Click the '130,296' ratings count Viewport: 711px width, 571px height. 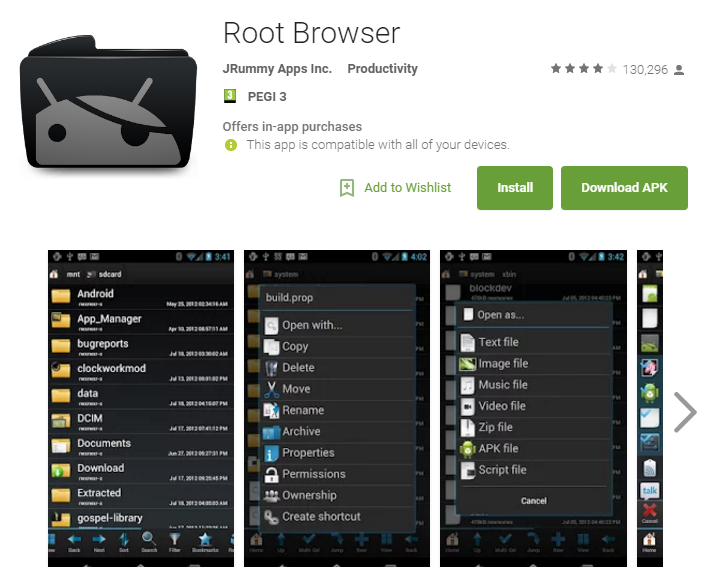[x=645, y=70]
